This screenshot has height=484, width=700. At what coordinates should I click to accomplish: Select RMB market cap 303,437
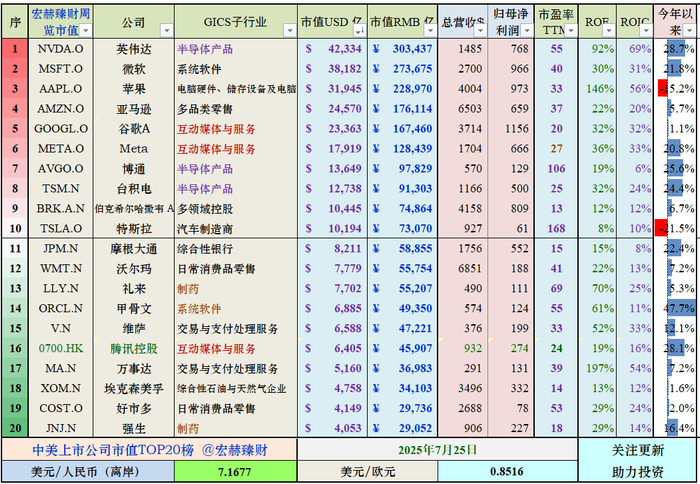403,49
